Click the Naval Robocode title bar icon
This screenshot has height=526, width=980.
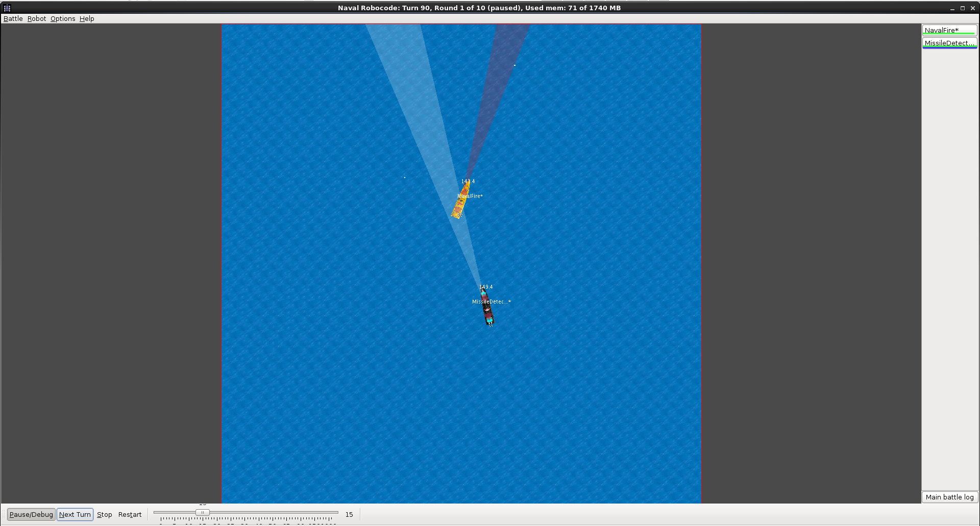click(7, 7)
